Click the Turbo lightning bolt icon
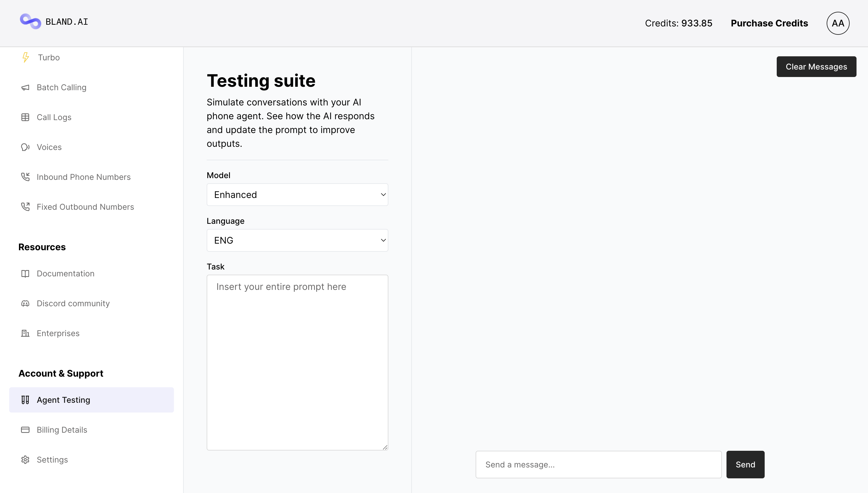 click(26, 57)
